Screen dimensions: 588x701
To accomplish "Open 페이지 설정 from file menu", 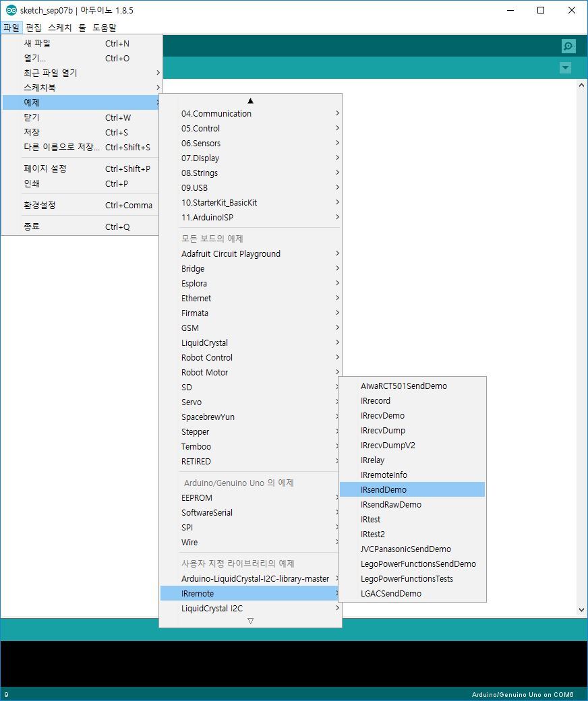I will (x=82, y=169).
